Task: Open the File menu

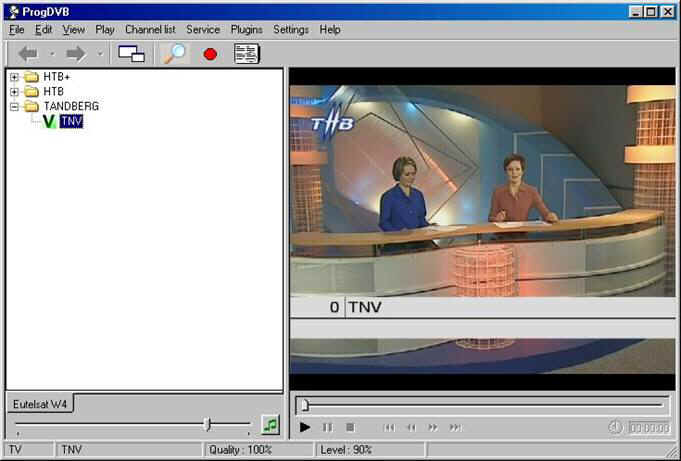Action: [17, 30]
